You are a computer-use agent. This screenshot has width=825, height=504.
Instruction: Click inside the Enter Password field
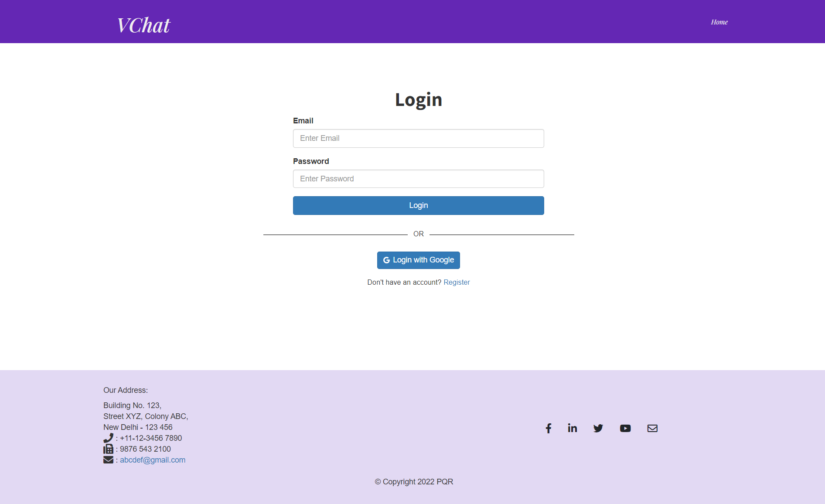[x=418, y=179]
